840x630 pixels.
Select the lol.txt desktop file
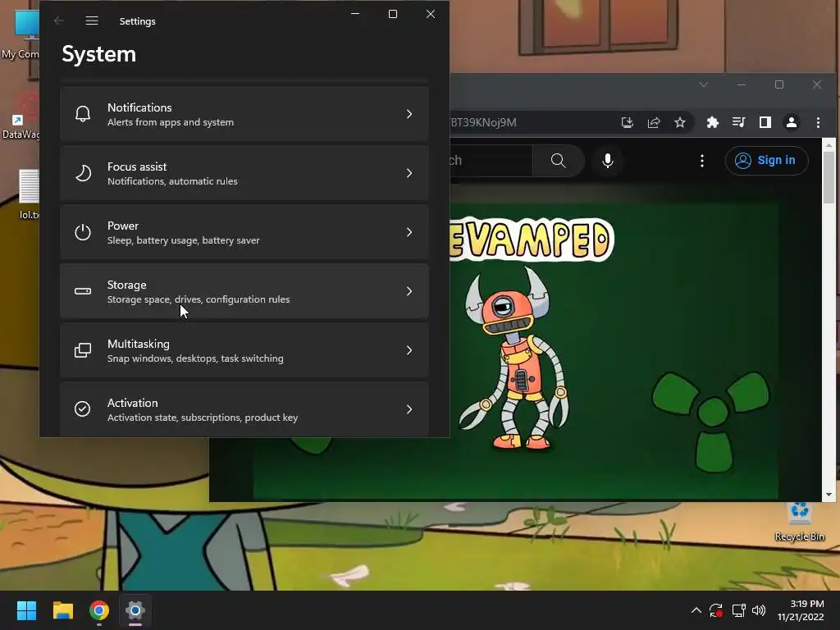coord(29,194)
